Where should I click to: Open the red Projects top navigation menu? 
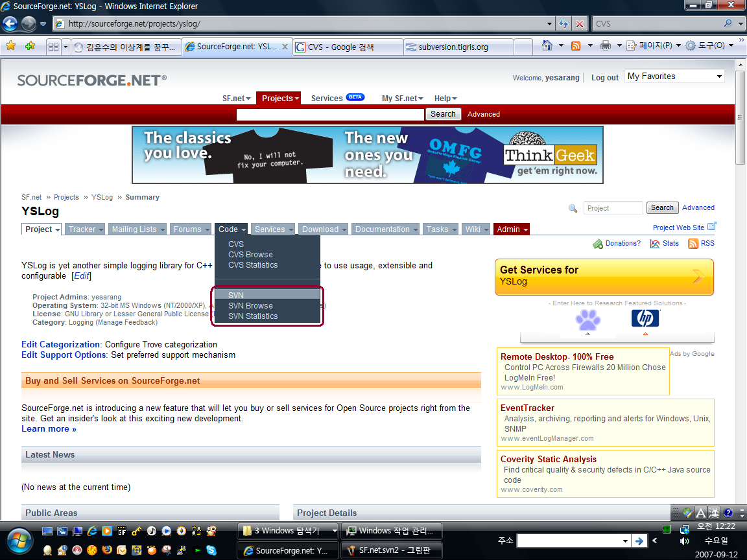coord(279,98)
